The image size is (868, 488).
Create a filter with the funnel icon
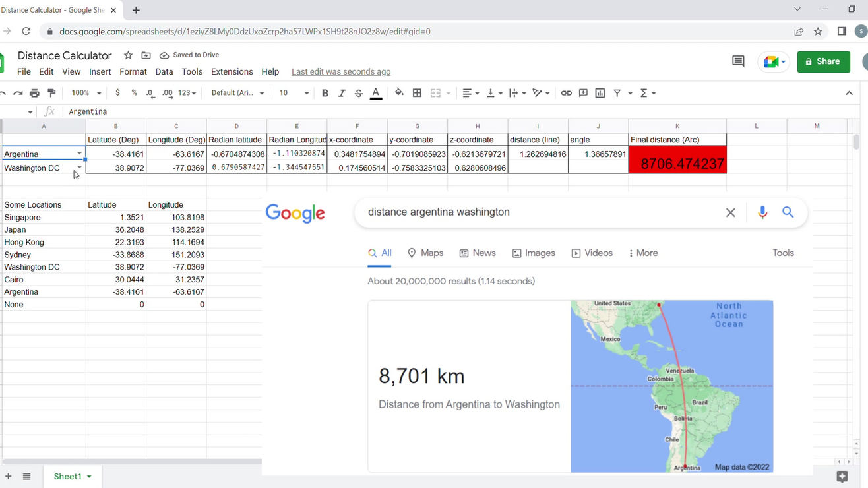click(617, 93)
